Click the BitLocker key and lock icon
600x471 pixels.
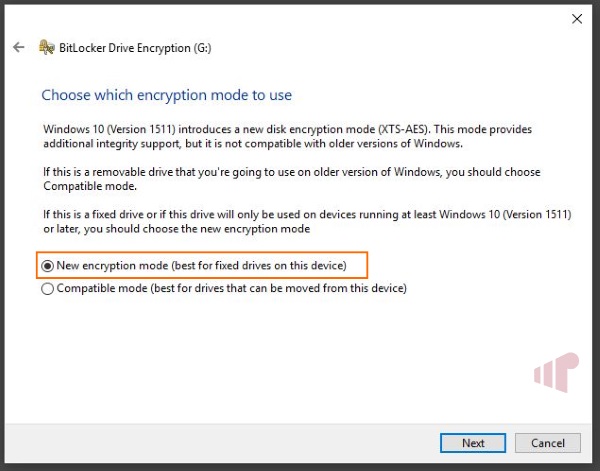[47, 47]
